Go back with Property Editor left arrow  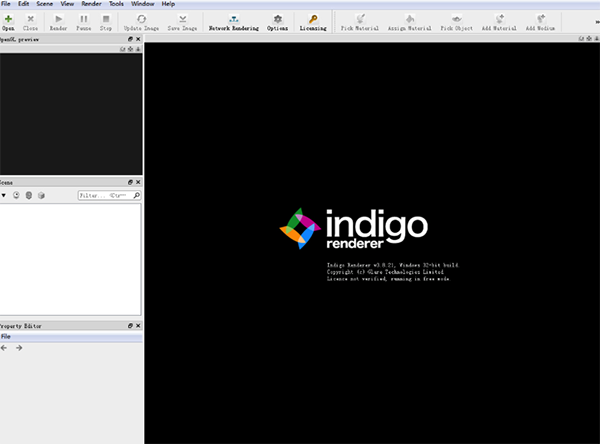[4, 348]
